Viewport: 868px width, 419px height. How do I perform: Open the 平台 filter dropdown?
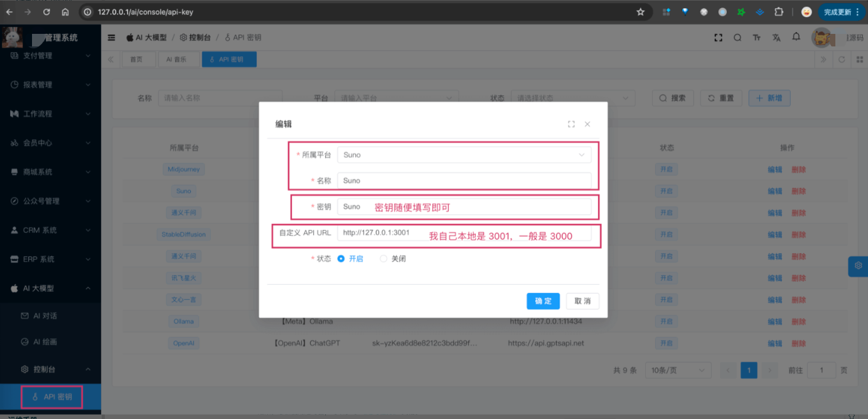click(x=397, y=98)
